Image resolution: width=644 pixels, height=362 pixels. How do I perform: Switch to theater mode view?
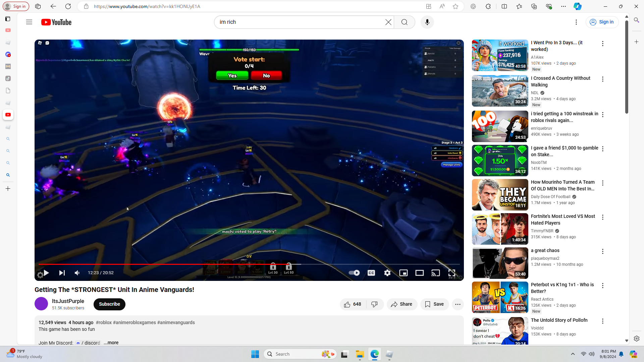419,273
